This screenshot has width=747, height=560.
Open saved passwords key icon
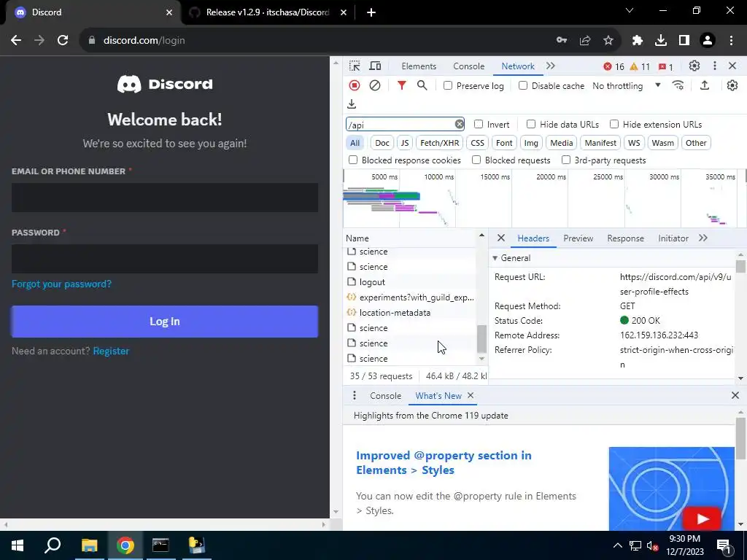[x=562, y=41]
